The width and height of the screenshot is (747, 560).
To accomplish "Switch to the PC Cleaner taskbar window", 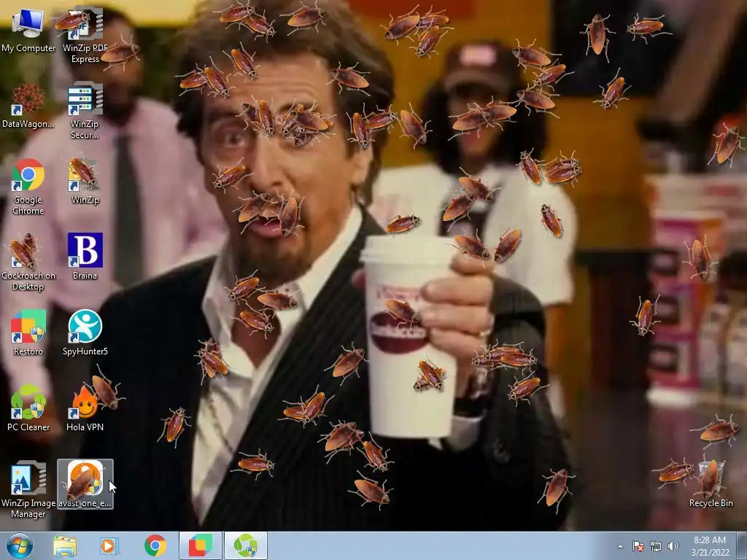I will click(246, 545).
